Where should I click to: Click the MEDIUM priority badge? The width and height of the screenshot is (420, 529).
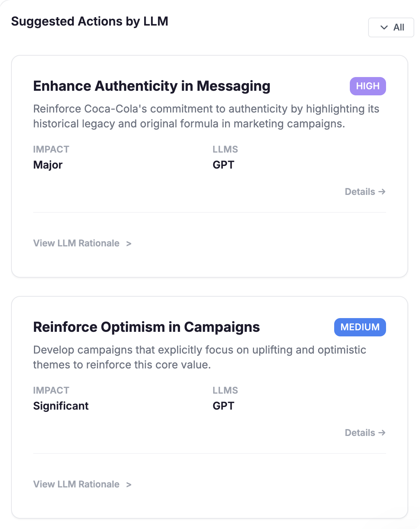coord(360,327)
